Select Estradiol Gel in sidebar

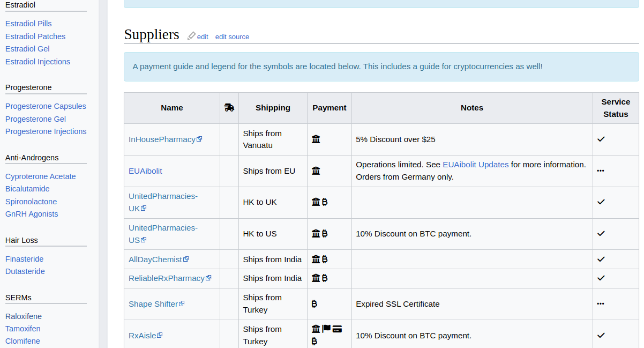[x=27, y=49]
